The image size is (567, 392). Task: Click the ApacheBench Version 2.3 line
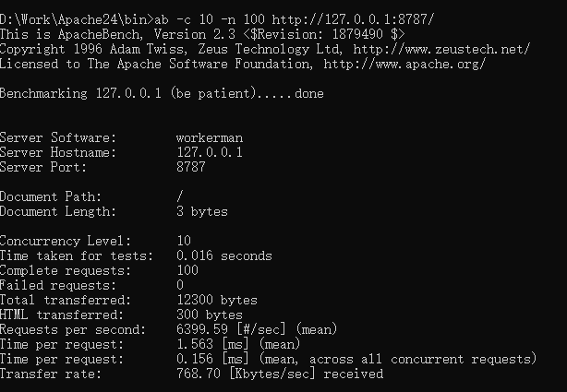point(202,34)
